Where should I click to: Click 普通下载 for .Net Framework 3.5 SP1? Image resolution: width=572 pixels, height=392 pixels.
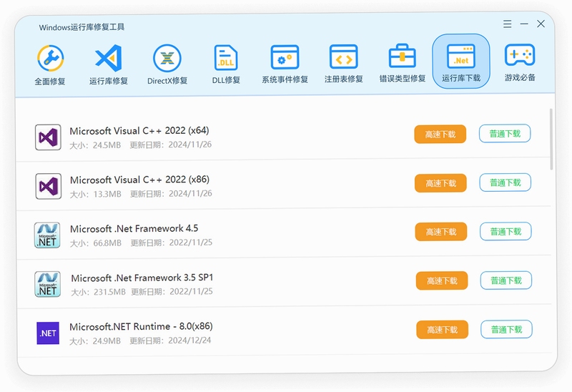[506, 280]
